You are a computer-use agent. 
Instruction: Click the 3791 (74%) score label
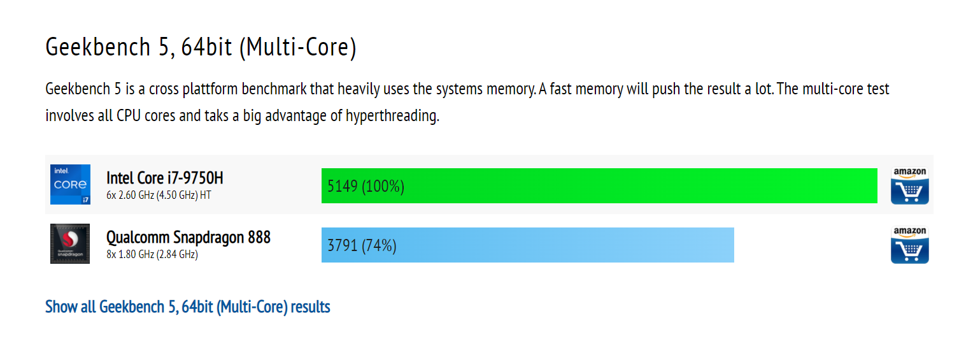pyautogui.click(x=362, y=245)
